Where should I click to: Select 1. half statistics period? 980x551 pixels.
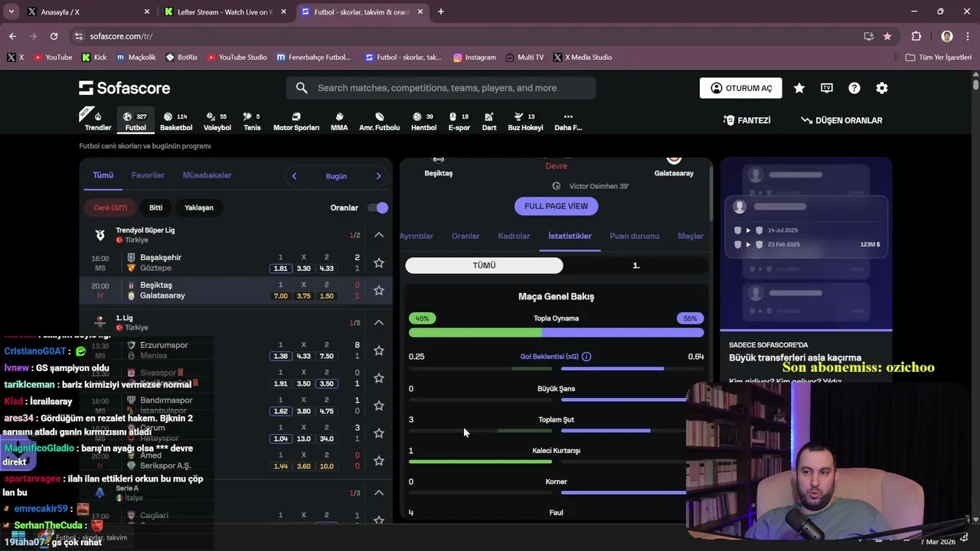pos(636,266)
